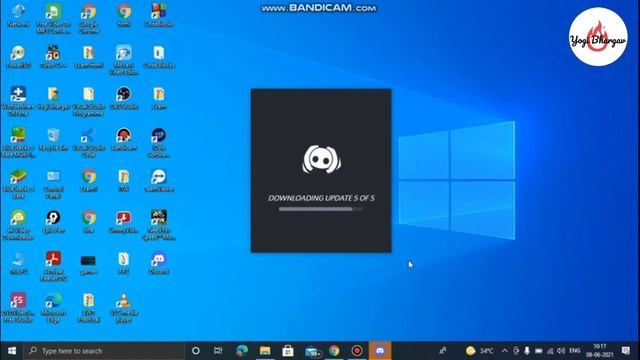
Task: Open battery status in tray
Action: click(x=538, y=351)
